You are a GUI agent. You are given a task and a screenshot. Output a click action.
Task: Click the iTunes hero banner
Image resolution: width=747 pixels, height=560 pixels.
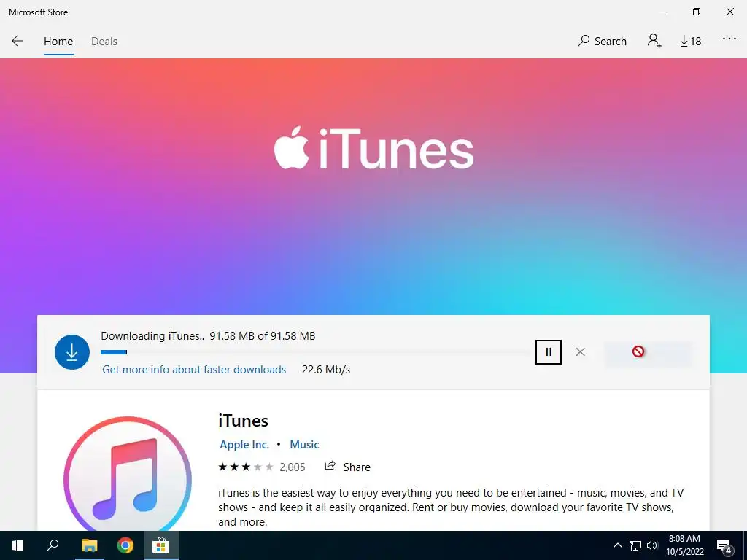click(373, 186)
